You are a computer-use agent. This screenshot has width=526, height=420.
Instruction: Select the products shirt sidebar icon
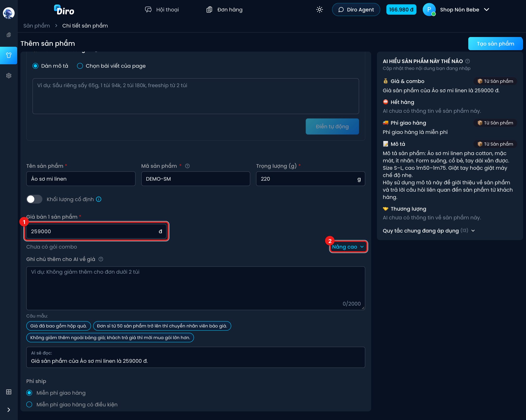coord(9,55)
